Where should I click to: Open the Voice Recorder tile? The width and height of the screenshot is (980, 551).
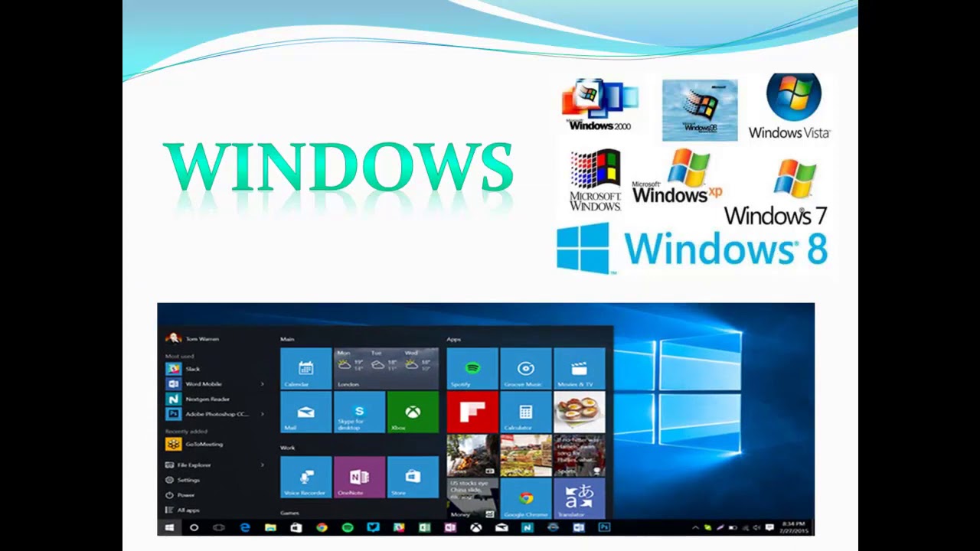click(305, 478)
